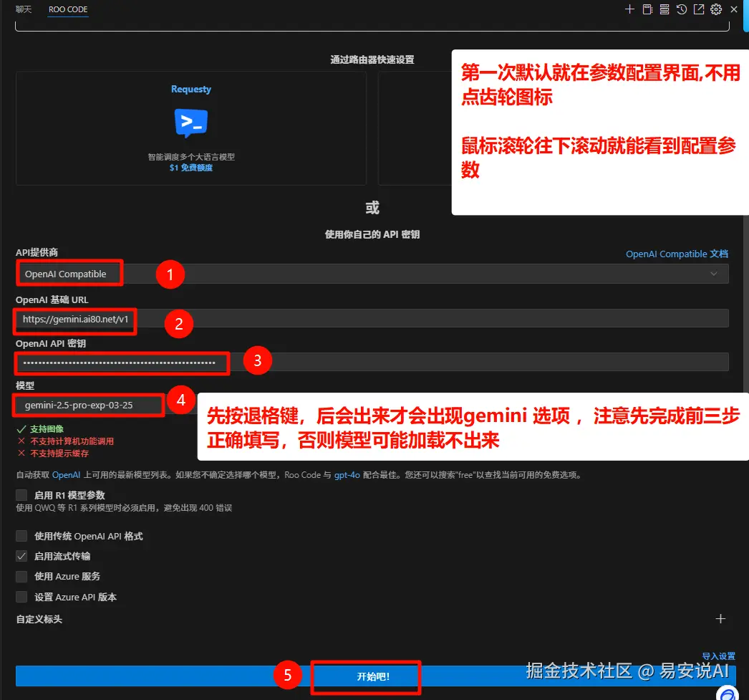Click the 通过路由器快速设置 heading
Image resolution: width=749 pixels, height=700 pixels.
pyautogui.click(x=372, y=59)
